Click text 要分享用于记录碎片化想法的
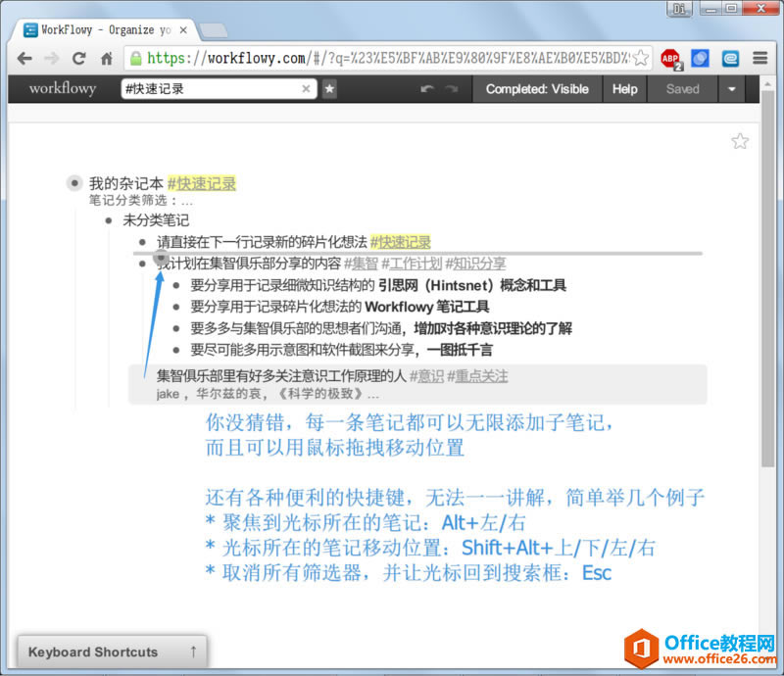The image size is (784, 676). pos(275,307)
